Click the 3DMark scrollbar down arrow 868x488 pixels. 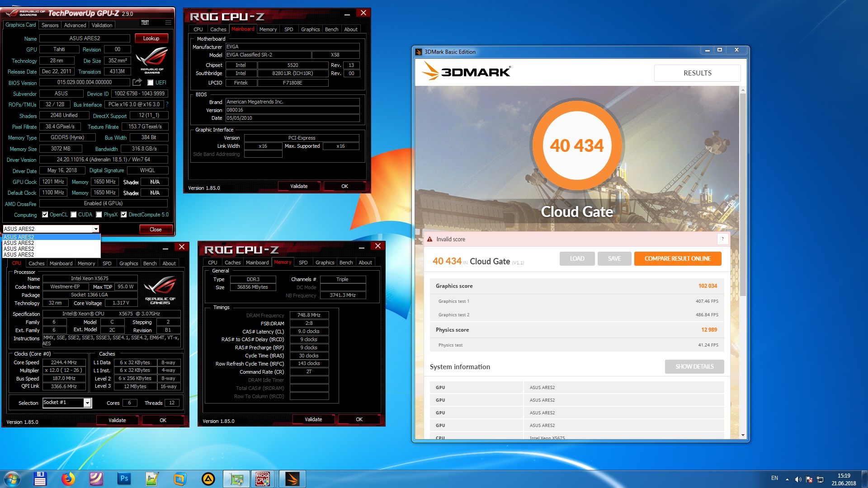click(x=743, y=435)
